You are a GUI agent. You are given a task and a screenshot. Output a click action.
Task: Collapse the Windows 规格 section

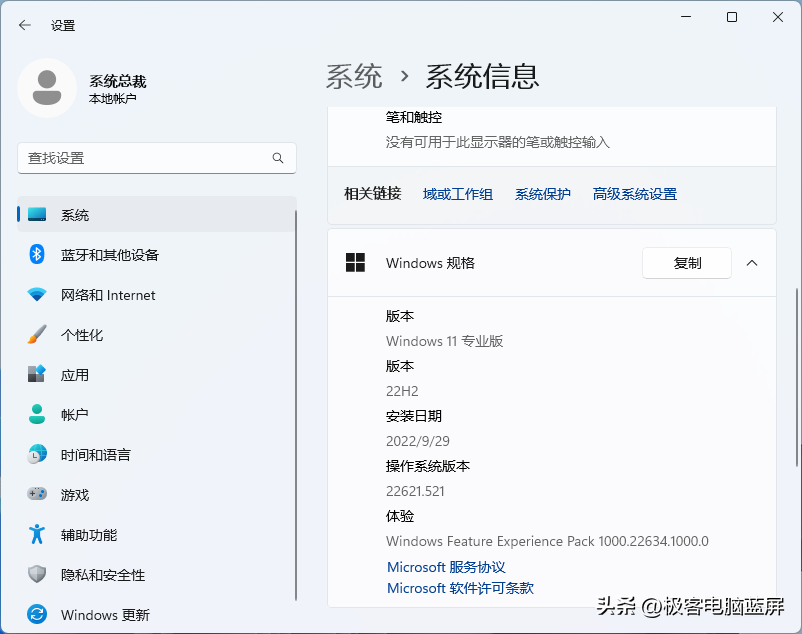(x=751, y=263)
